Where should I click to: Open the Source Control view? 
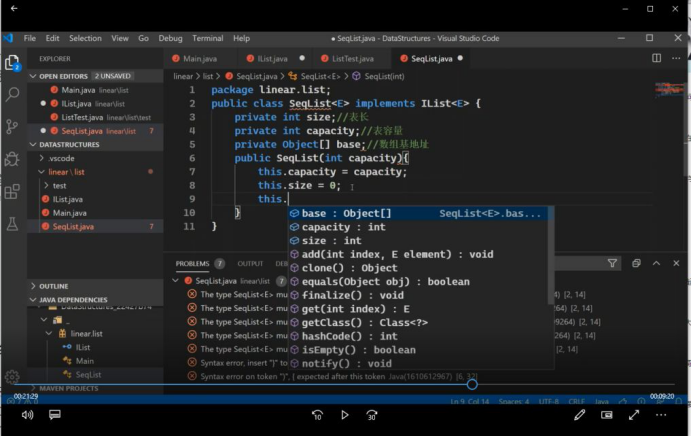pyautogui.click(x=13, y=126)
